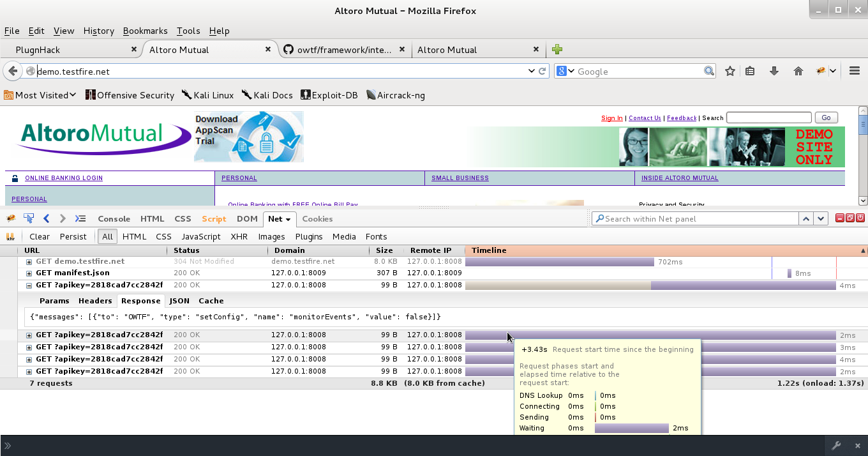Viewport: 868px width, 456px height.
Task: Switch to the Headers tab of request
Action: point(95,301)
